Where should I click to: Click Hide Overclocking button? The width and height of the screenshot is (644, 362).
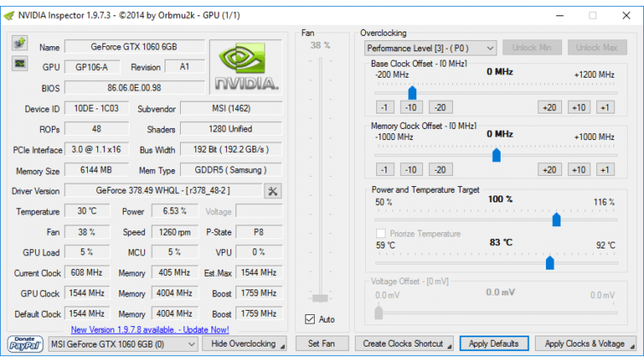244,343
